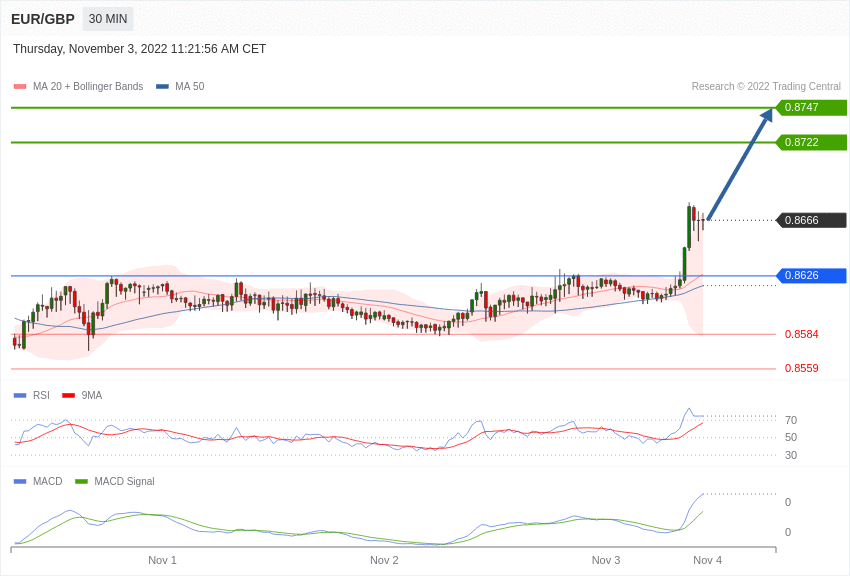Click the RSI 50 level label

pos(791,437)
